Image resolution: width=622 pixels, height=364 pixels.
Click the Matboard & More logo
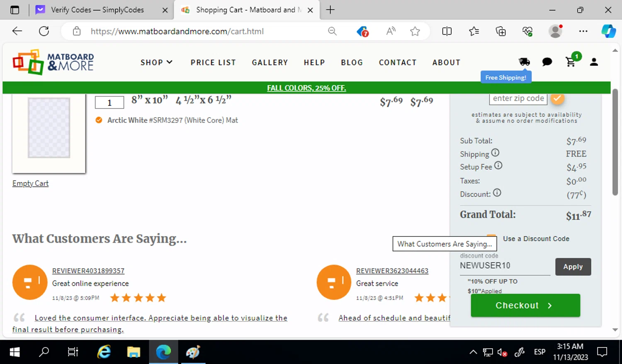(53, 62)
